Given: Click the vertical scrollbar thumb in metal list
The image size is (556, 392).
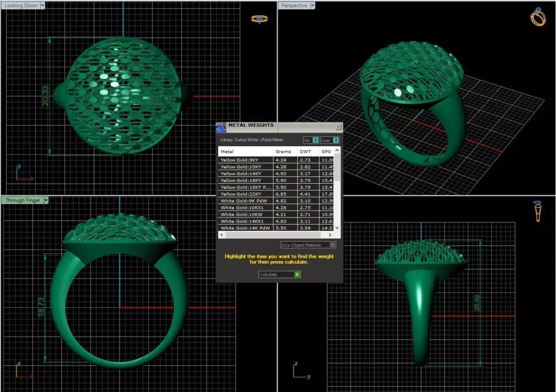Looking at the screenshot, I should 337,167.
